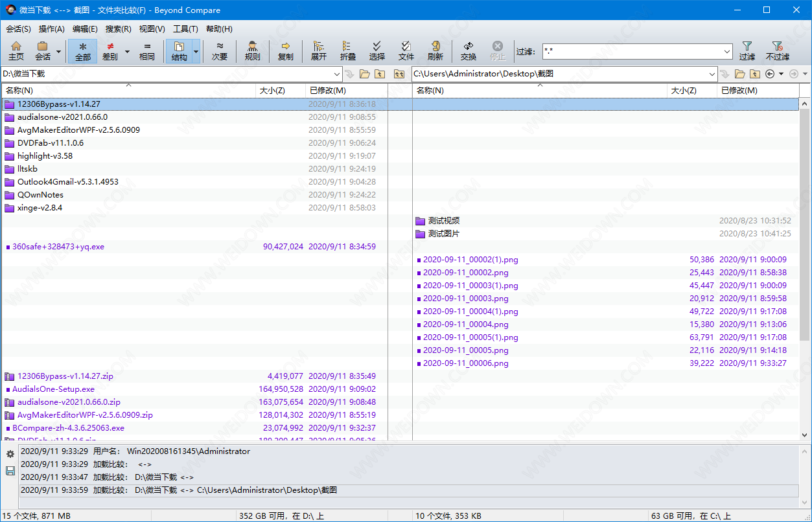This screenshot has width=812, height=522.
Task: Open left path D:\微当下载 dropdown
Action: 336,74
